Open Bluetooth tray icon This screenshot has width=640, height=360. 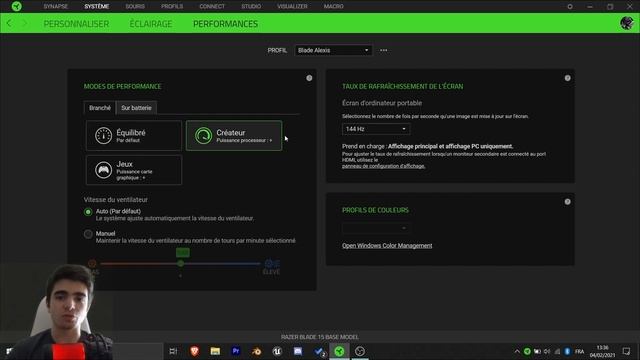[567, 351]
